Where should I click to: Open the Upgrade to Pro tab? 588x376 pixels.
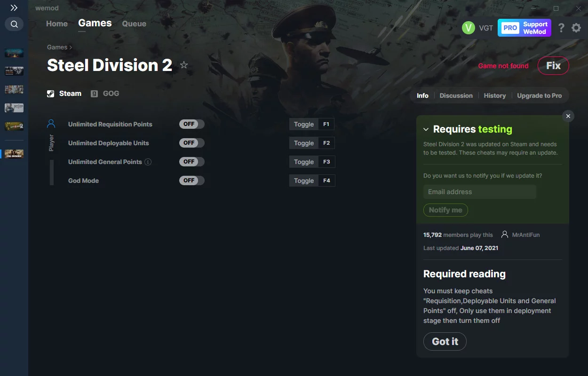(540, 95)
